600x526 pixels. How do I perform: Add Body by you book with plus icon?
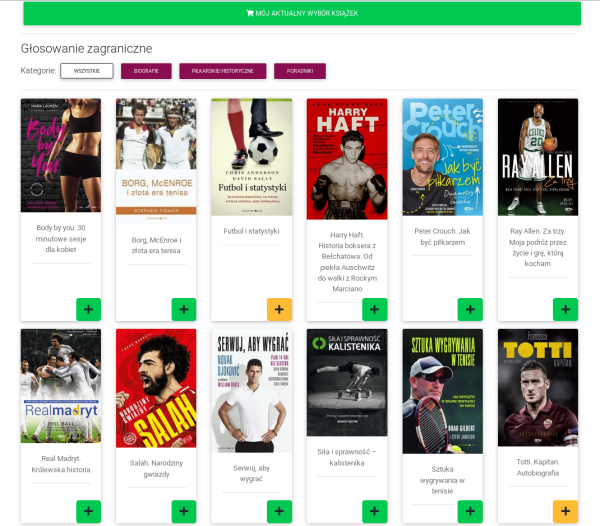point(88,309)
